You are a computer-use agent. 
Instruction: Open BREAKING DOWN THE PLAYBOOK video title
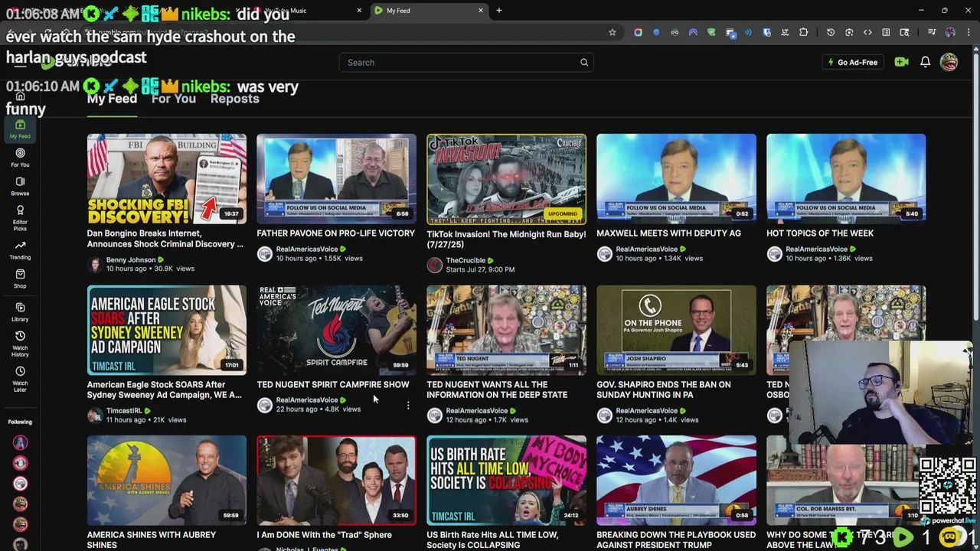coord(676,540)
